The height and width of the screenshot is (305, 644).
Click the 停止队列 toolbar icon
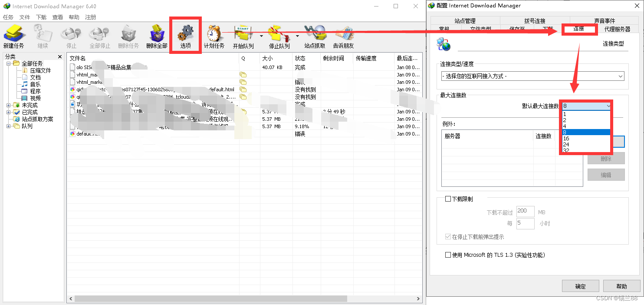[279, 36]
